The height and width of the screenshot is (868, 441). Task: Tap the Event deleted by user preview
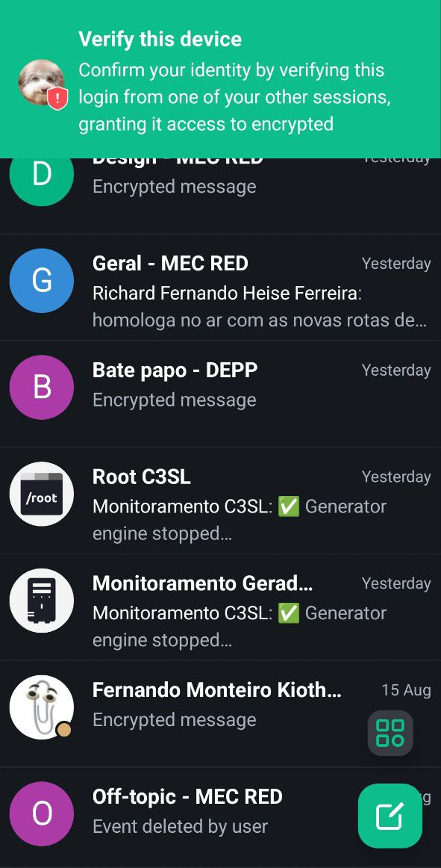click(x=180, y=826)
